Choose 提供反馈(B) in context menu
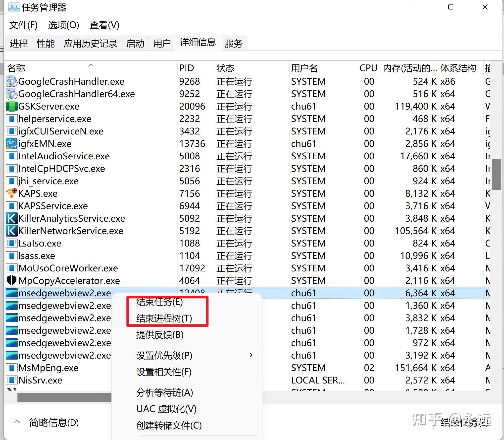Screen dimensions: 504x440 tap(160, 335)
